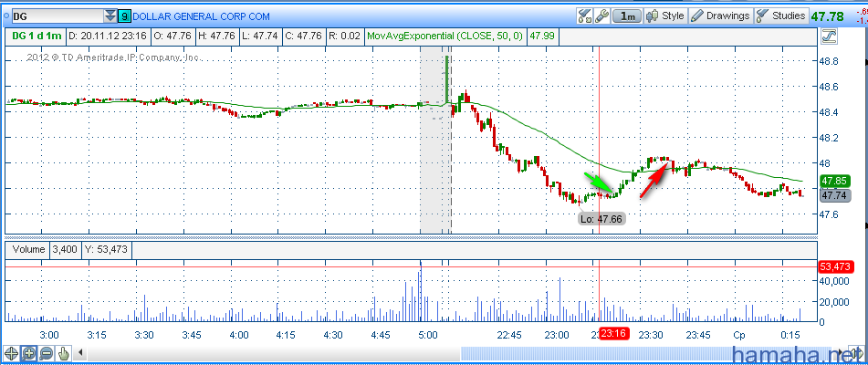This screenshot has width=868, height=365.
Task: Open the Drawings menu
Action: [721, 16]
